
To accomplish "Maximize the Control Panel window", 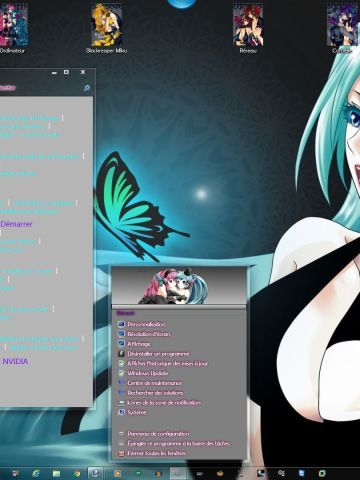I will [x=66, y=72].
